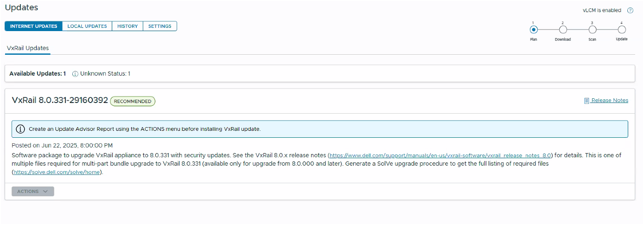644x225 pixels.
Task: Select the VxRail Updates sub-tab
Action: click(28, 48)
